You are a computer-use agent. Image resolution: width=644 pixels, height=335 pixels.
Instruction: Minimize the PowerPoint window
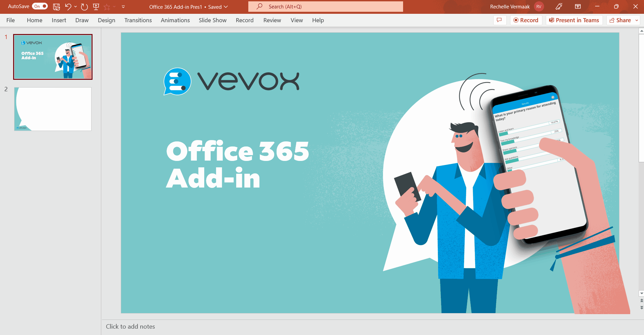point(597,7)
